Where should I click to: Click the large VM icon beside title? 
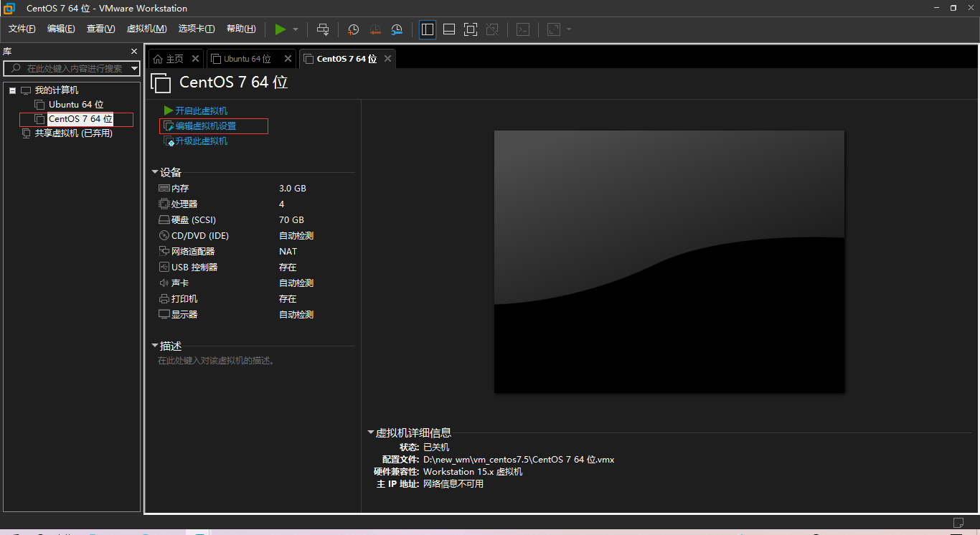coord(161,83)
